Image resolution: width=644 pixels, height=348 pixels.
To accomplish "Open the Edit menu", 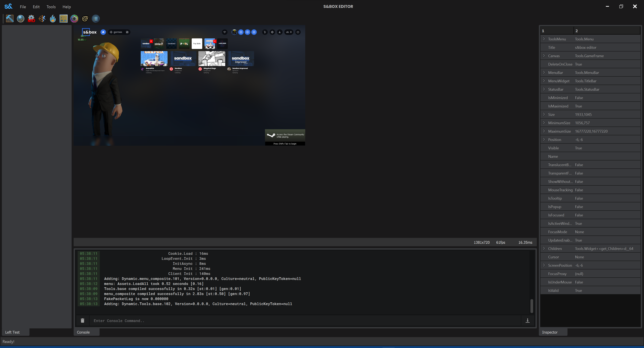I will (36, 7).
